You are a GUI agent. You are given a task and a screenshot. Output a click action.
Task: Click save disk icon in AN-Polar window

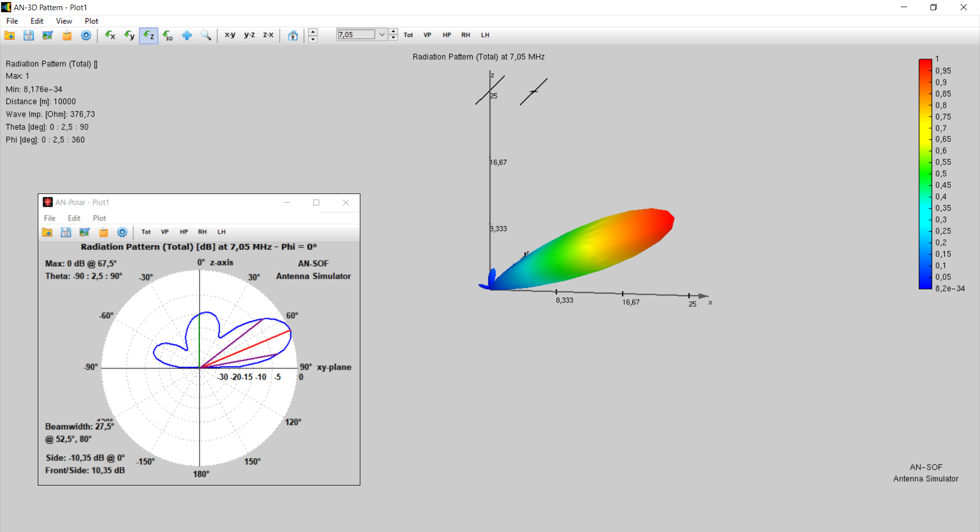point(66,232)
